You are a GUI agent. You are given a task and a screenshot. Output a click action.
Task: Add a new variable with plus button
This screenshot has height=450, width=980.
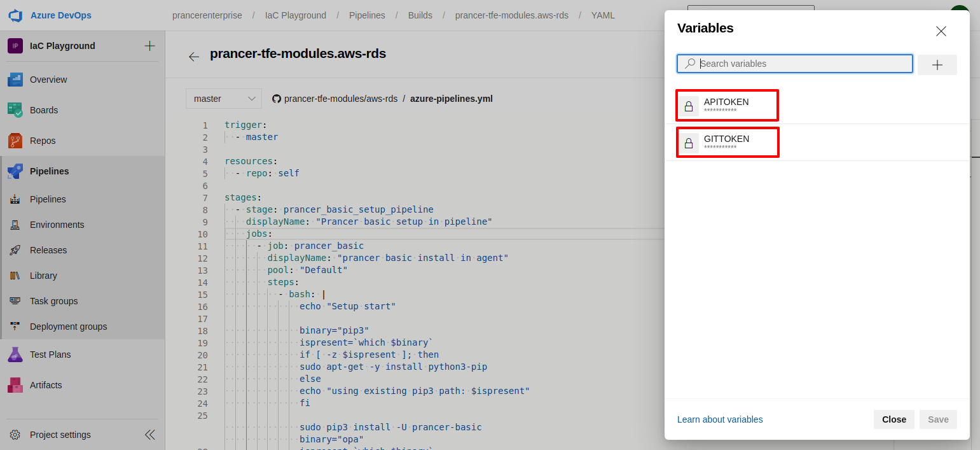(x=937, y=65)
